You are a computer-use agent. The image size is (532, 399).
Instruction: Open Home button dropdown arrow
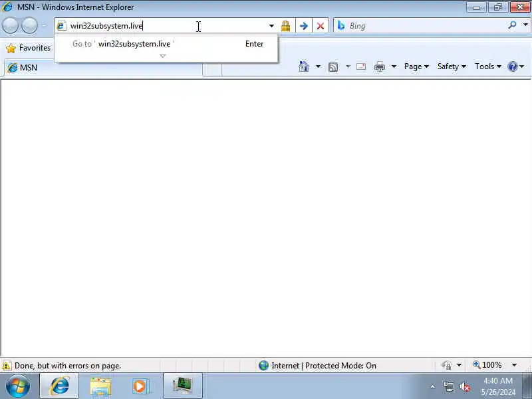click(318, 66)
